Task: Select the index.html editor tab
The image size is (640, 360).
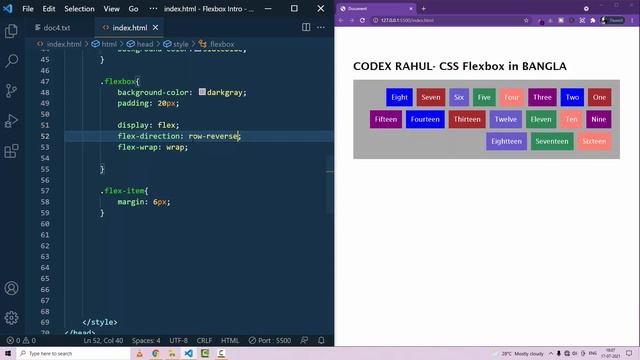Action: tap(130, 27)
